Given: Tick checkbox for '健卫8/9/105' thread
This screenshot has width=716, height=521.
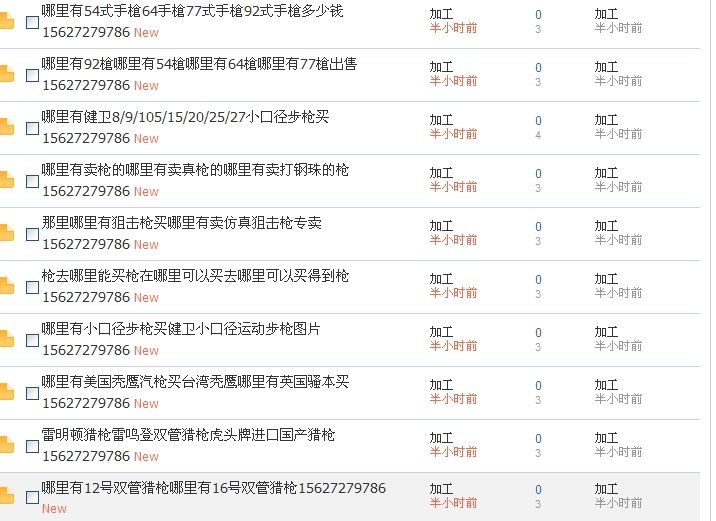Looking at the screenshot, I should point(32,128).
